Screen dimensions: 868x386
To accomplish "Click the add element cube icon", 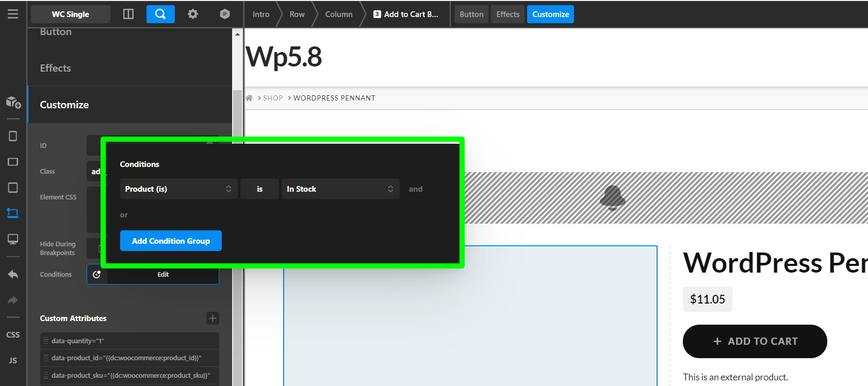I will (13, 103).
